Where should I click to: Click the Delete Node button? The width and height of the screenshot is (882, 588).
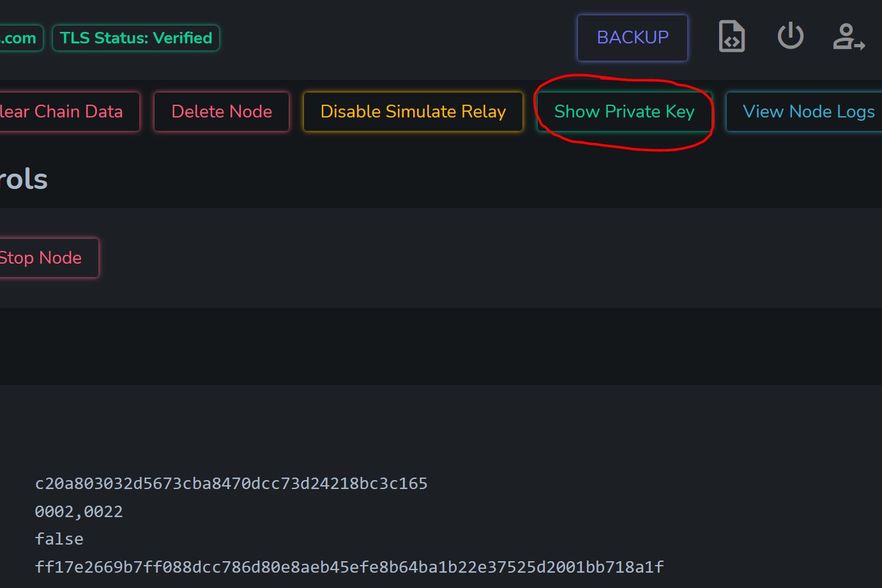pos(222,112)
